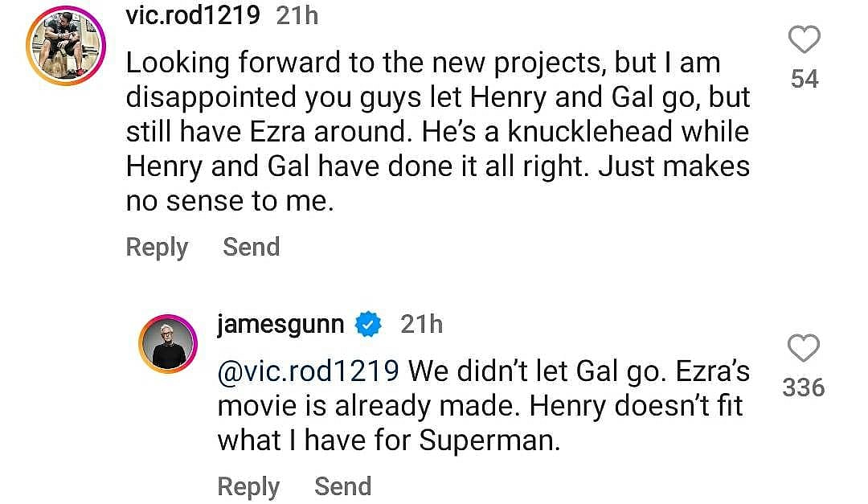The height and width of the screenshot is (504, 868).
Task: Reply to jamesgunn's comment
Action: (x=248, y=486)
